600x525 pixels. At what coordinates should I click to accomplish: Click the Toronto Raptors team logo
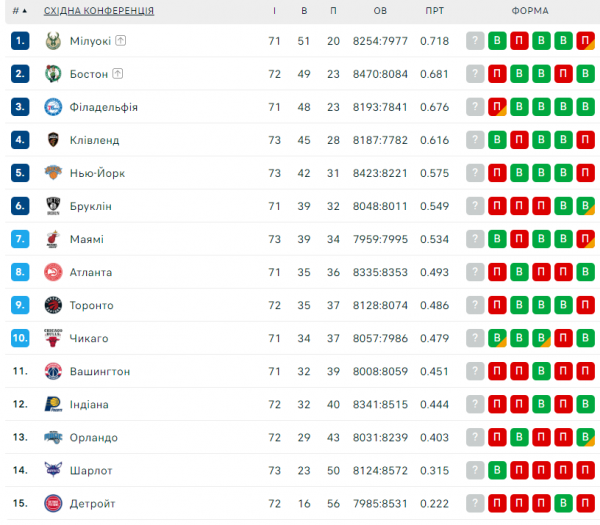tap(53, 305)
